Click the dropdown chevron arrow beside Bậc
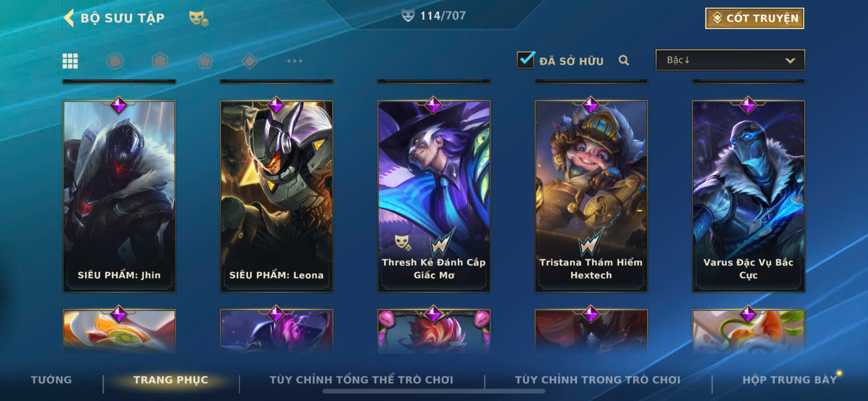 [790, 60]
